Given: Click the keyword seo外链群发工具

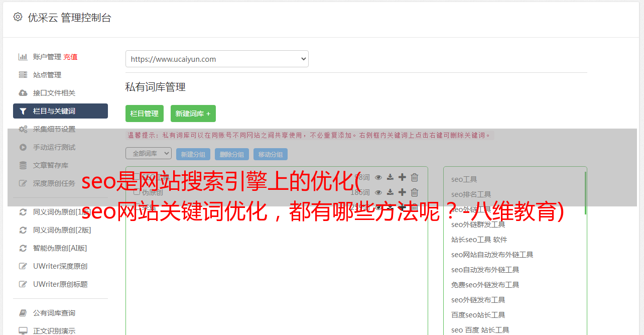Looking at the screenshot, I should click(x=478, y=225).
